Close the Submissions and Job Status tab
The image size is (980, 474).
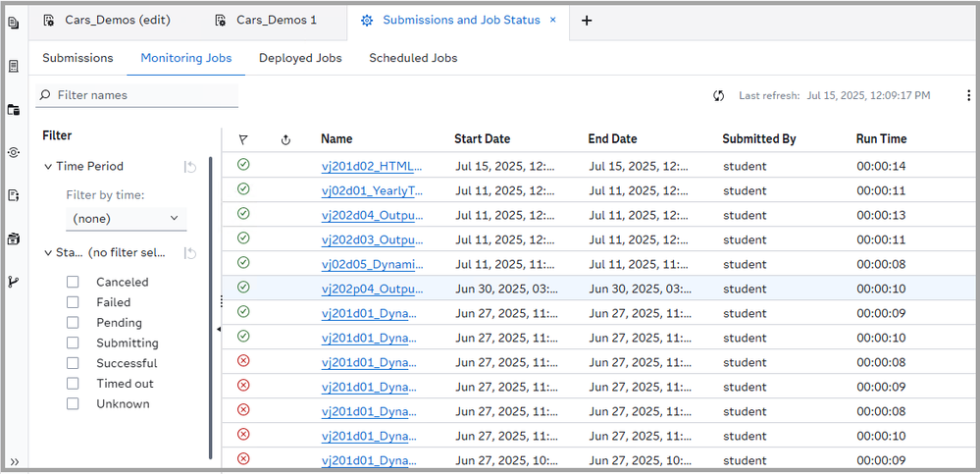coord(553,20)
